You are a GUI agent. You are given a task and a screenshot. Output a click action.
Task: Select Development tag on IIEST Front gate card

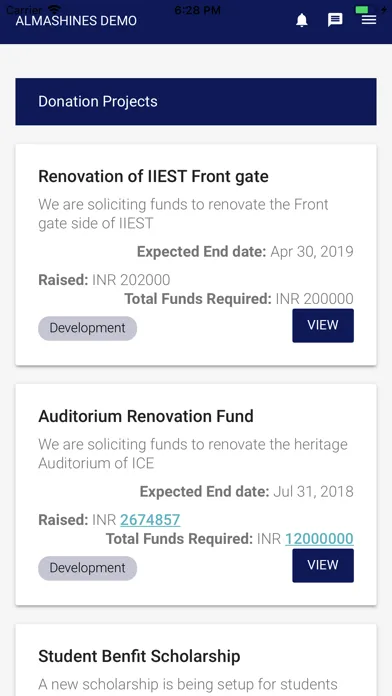pos(87,328)
